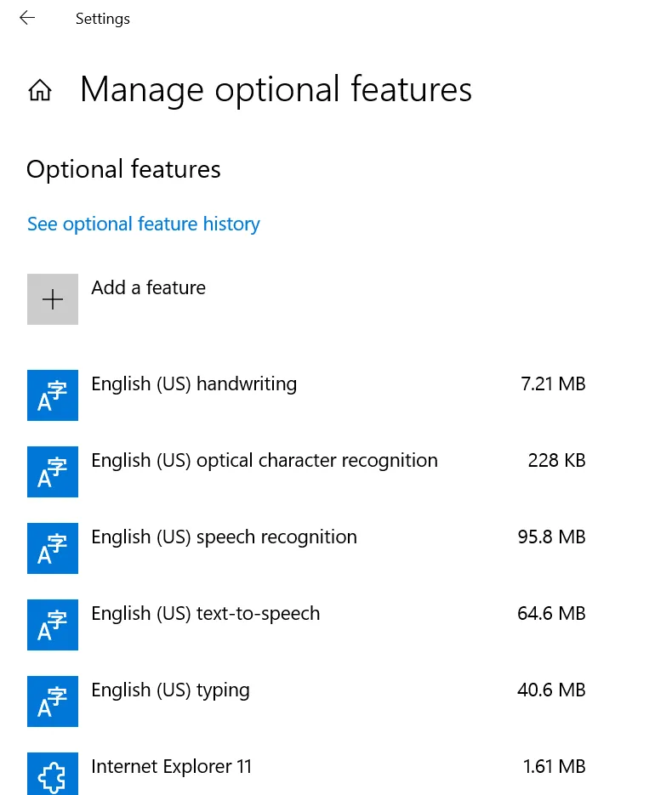Click the Settings window title text
Image resolution: width=672 pixels, height=795 pixels.
[103, 19]
